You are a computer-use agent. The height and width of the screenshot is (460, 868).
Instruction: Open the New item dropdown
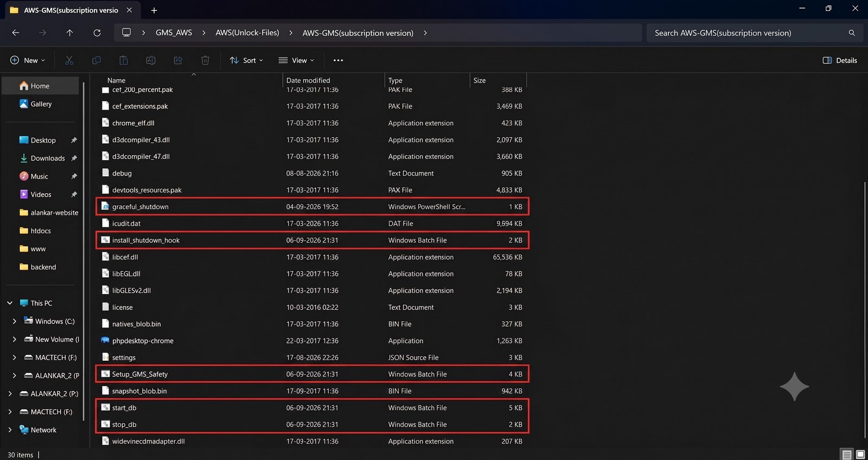point(28,60)
